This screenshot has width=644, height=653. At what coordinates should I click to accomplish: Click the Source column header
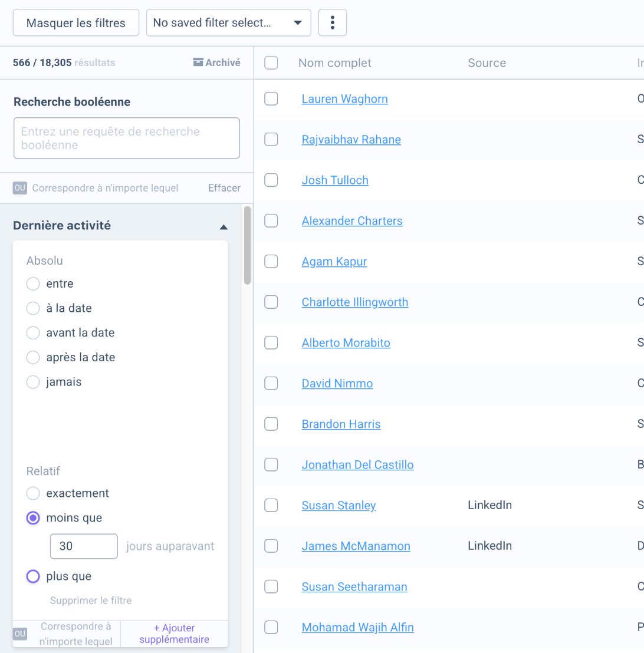coord(487,63)
